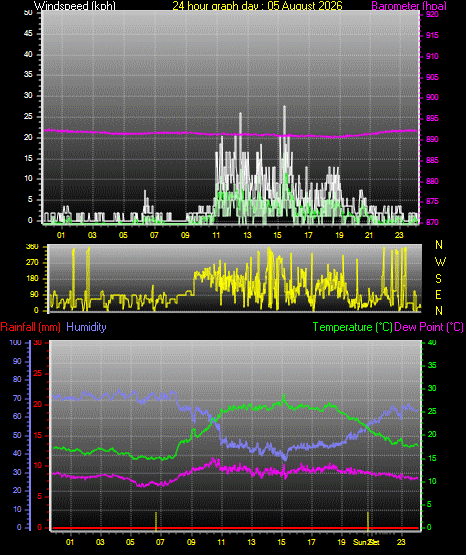Click hour 13 on wind graph axis
Screen dimensions: 466x555
pos(247,235)
